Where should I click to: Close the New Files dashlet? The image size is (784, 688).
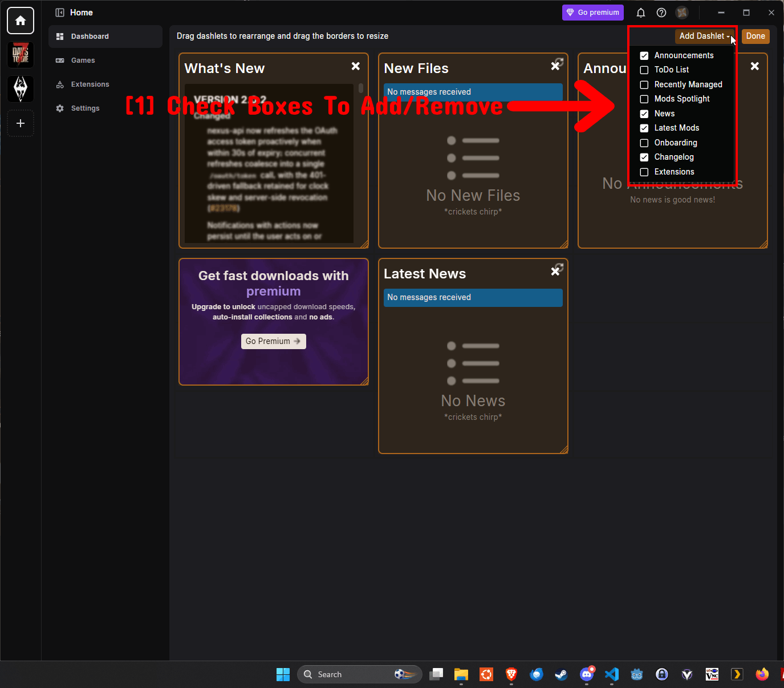(x=555, y=66)
